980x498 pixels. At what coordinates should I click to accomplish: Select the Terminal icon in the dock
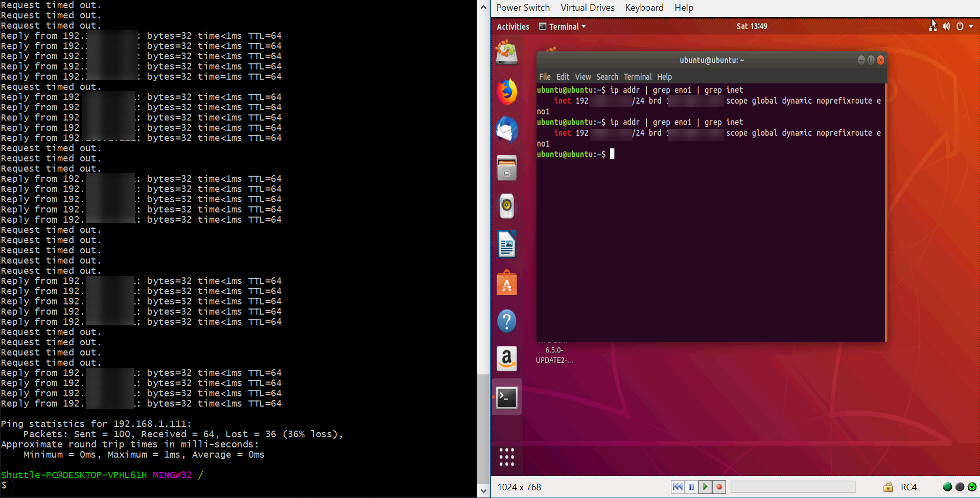tap(506, 397)
